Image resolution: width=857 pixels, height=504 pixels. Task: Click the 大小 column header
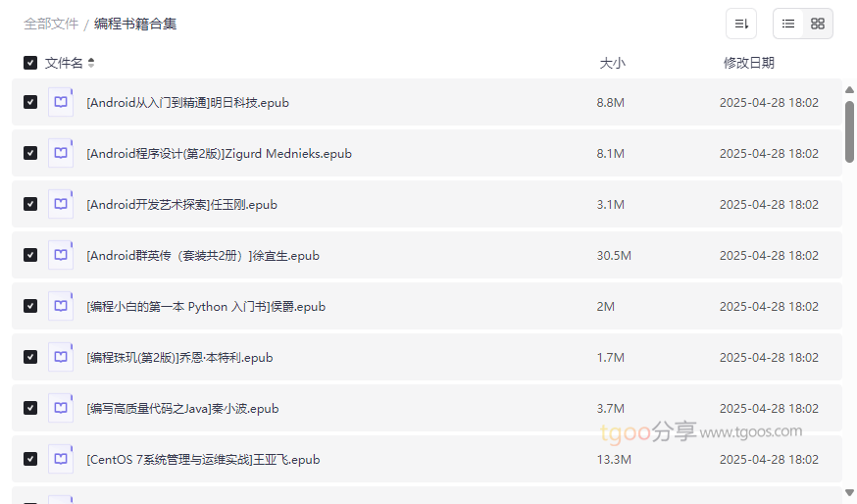[x=612, y=63]
